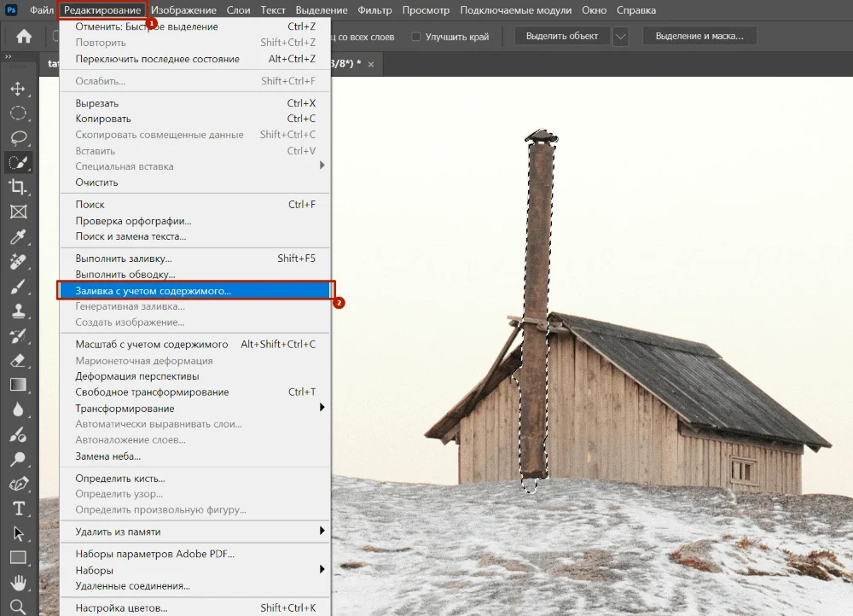Open dropdown arrow beside "Выделить объект"

coord(620,37)
